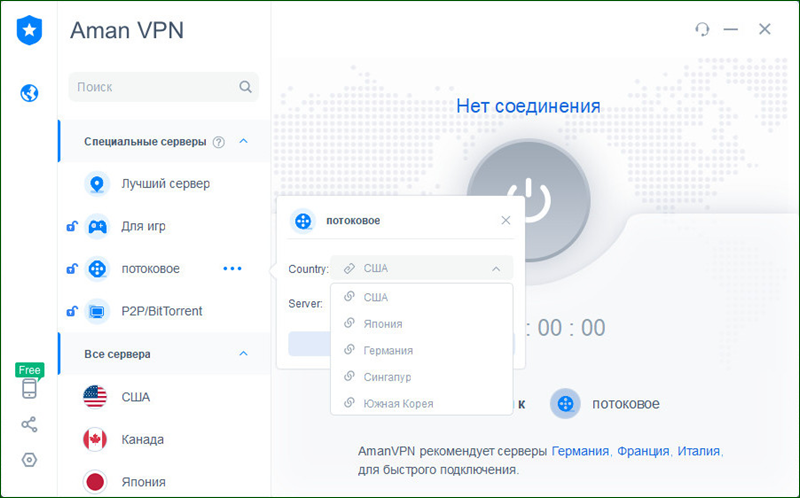
Task: Open the headset support icon
Action: [702, 29]
